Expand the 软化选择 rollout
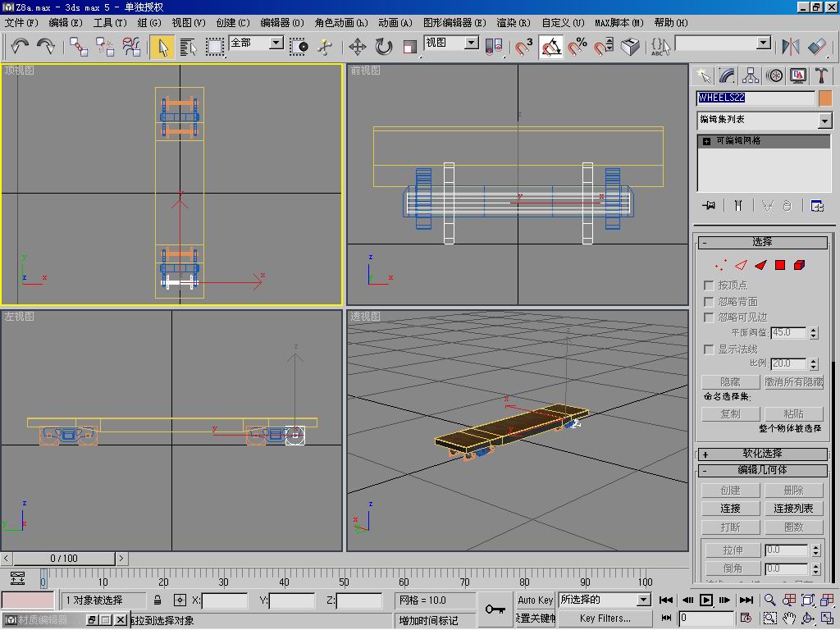Image resolution: width=840 pixels, height=630 pixels. click(x=762, y=454)
